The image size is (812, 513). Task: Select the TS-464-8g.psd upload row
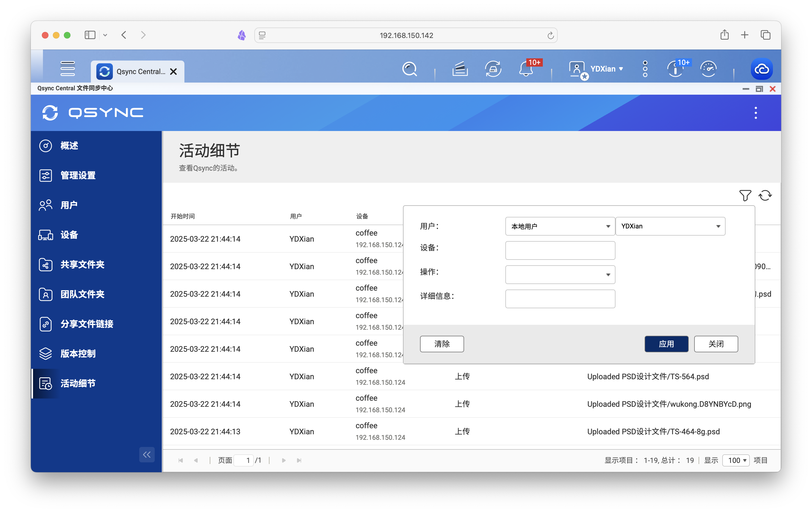472,432
